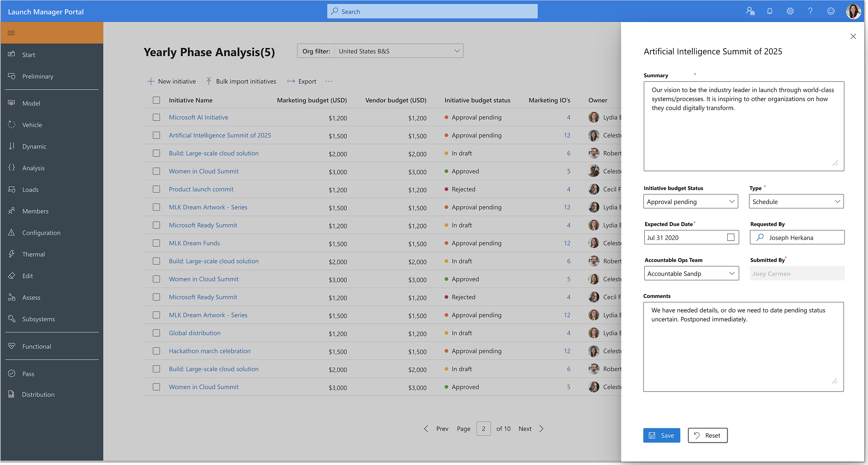
Task: Check the Artificial Intelligence Summit of 2025 row
Action: click(156, 135)
